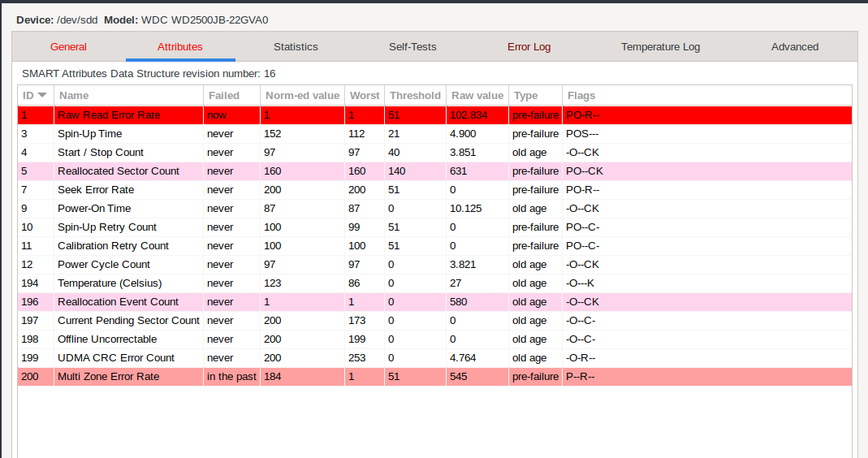Click the ID column sort arrow
Viewport: 868px width, 458px height.
[42, 95]
